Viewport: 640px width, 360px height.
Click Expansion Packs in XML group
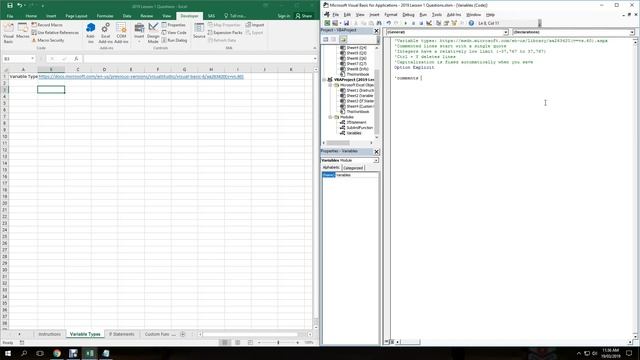[x=225, y=33]
